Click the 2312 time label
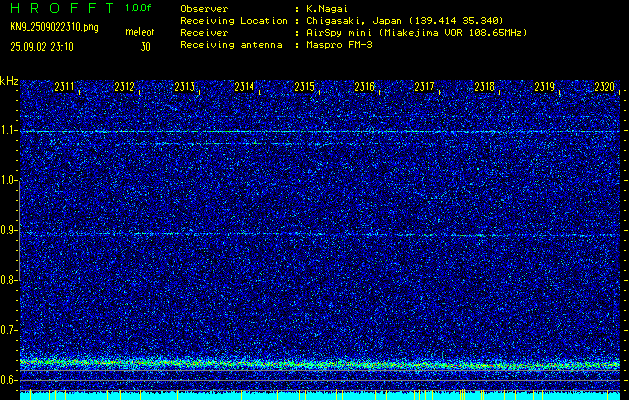Image resolution: width=629 pixels, height=400 pixels. 124,87
